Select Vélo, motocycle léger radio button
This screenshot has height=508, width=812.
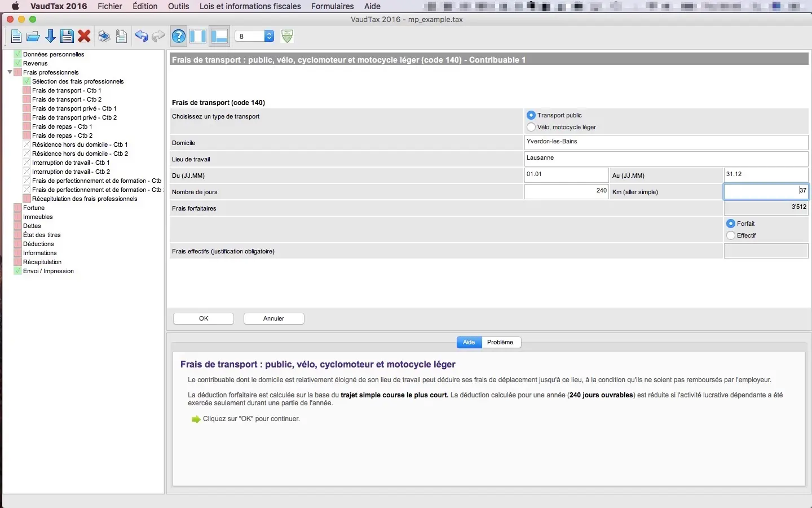click(531, 127)
